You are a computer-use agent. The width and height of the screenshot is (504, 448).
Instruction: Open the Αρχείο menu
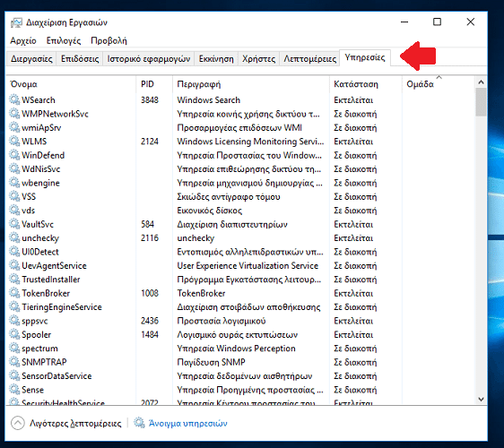(x=23, y=41)
